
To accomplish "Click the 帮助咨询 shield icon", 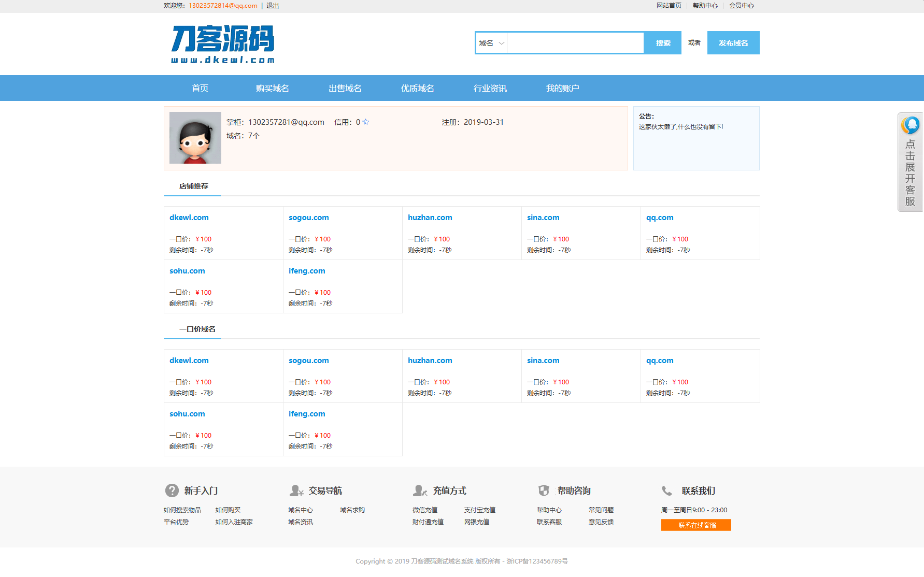I will 544,491.
